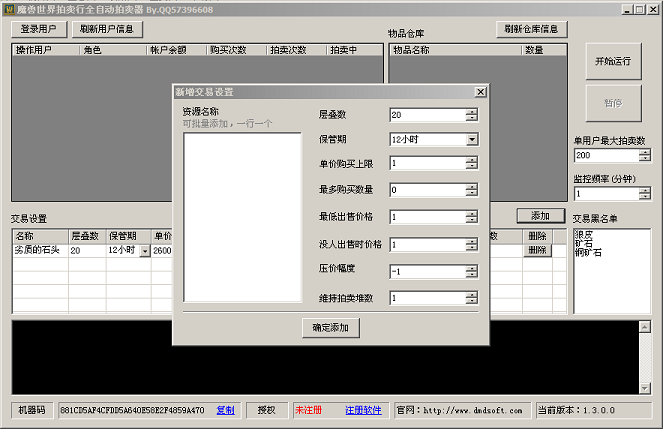663x429 pixels.
Task: Open the 保管期 dropdown in the dialog
Action: [x=472, y=139]
